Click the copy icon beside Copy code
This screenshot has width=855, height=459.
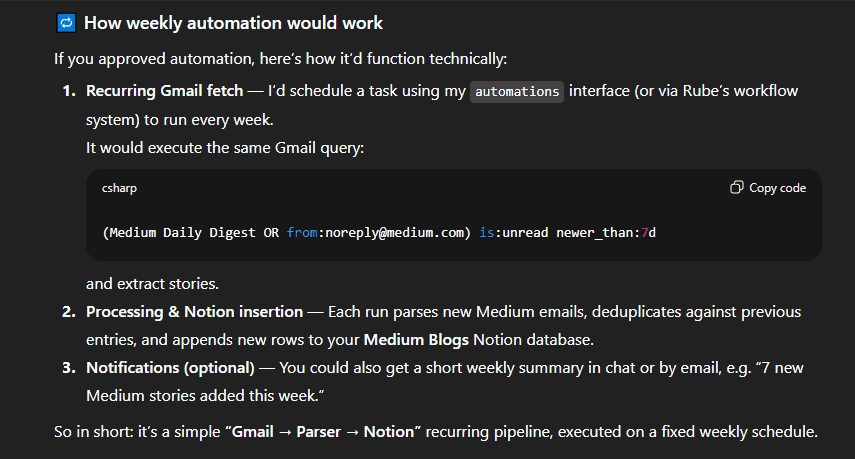pyautogui.click(x=737, y=188)
